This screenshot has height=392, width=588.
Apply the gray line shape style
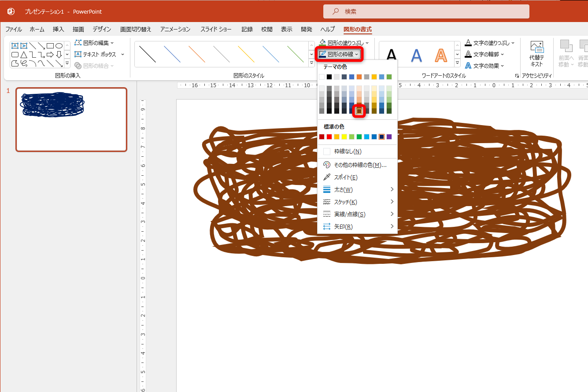(x=221, y=54)
